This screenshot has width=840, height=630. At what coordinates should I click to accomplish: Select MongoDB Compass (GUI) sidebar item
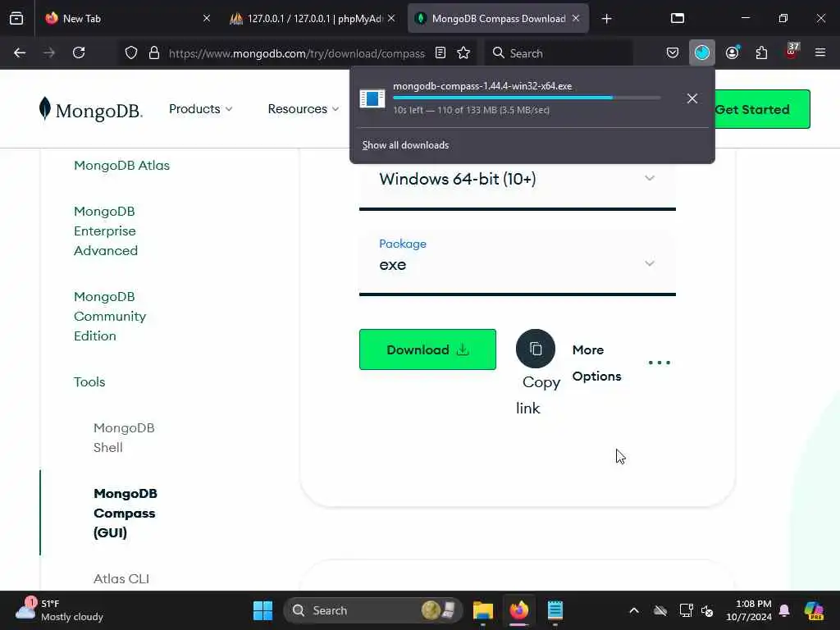[126, 513]
